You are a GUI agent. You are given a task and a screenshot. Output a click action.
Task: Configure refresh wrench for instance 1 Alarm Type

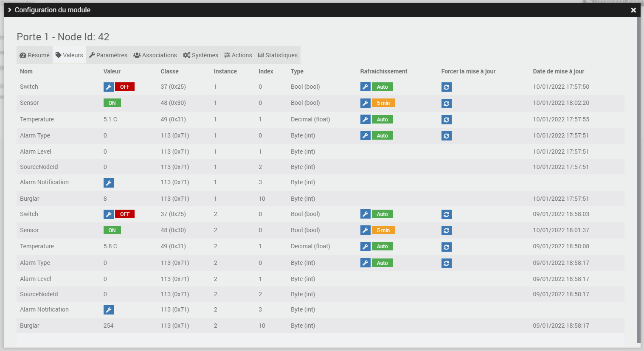click(366, 136)
